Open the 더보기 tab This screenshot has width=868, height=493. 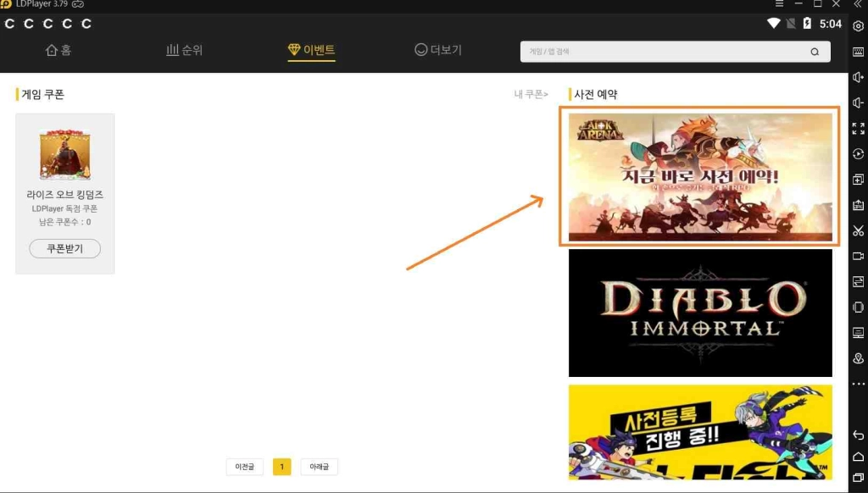[438, 50]
